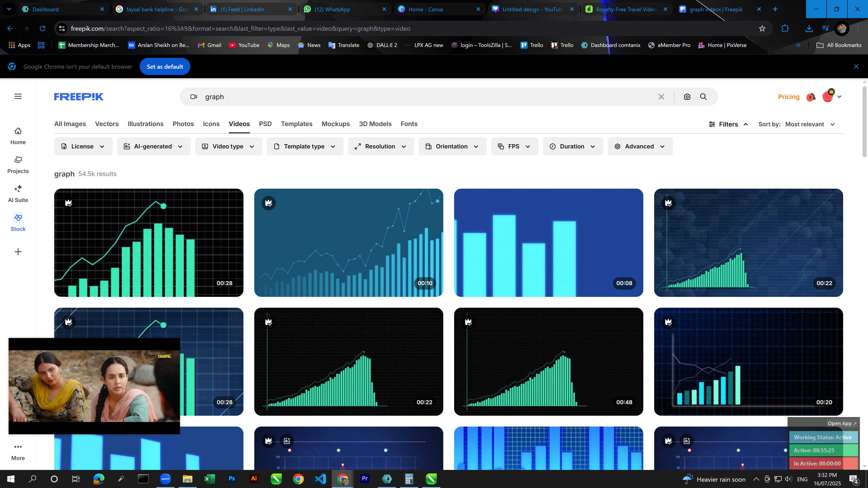Open the Pricing page

[x=788, y=97]
